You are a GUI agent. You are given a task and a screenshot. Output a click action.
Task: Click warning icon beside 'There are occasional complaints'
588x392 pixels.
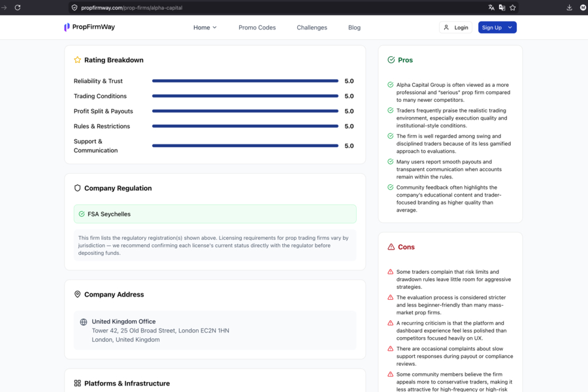tap(391, 348)
